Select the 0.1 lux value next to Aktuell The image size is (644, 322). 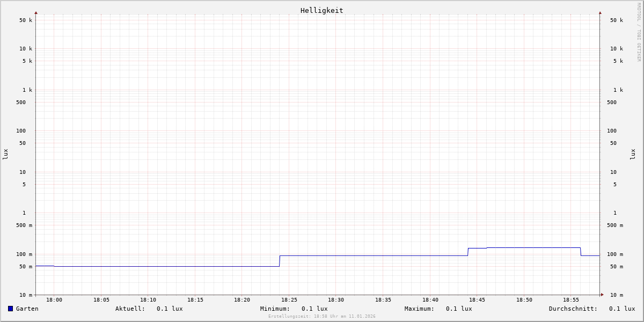pyautogui.click(x=170, y=309)
